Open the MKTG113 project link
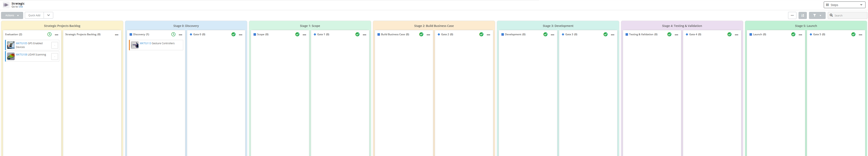The image size is (868, 156). tap(145, 43)
